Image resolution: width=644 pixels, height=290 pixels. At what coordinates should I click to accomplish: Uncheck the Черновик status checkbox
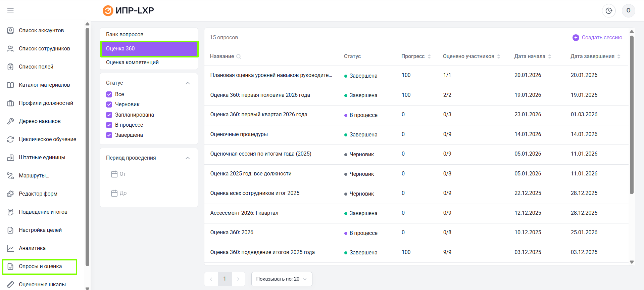[x=109, y=105]
